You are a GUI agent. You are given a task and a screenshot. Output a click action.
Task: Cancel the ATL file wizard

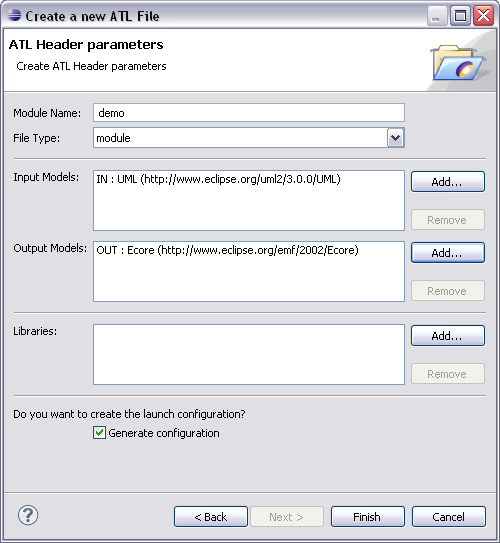pyautogui.click(x=449, y=517)
